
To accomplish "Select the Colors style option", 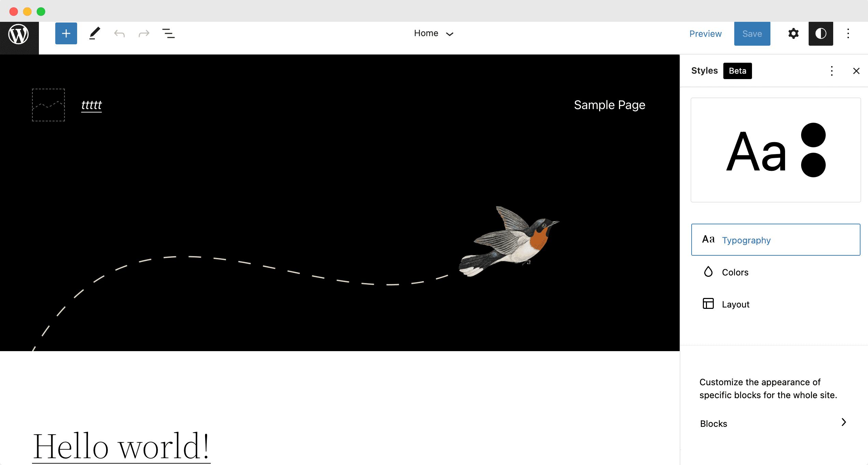I will [x=735, y=272].
